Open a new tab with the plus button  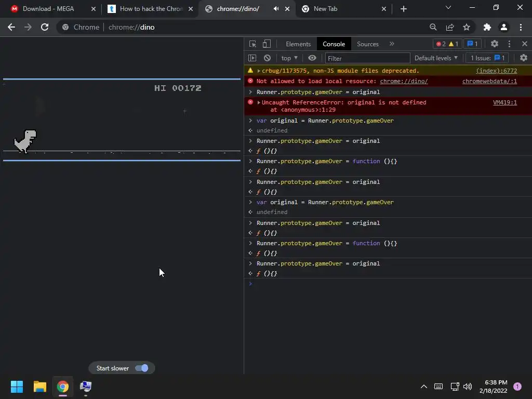[403, 9]
